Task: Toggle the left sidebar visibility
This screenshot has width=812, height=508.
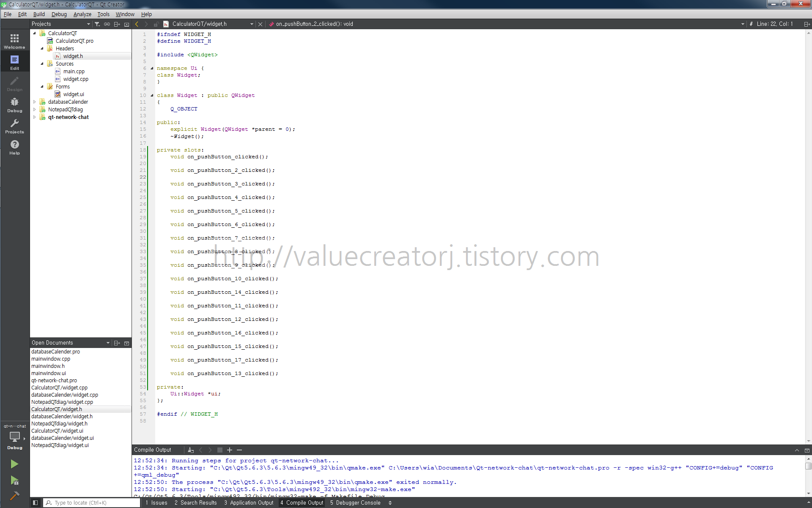Action: (36, 503)
